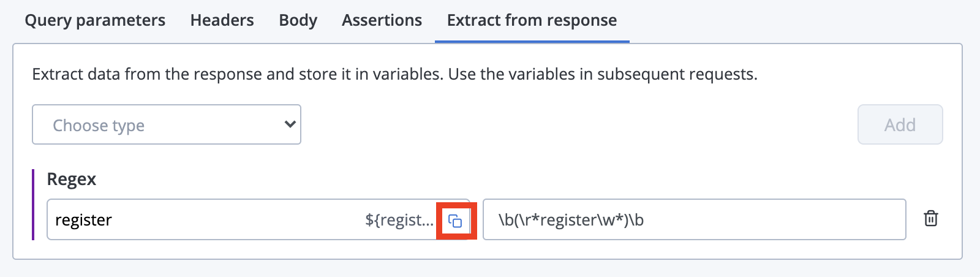
Task: Click into the regex pattern input
Action: (x=694, y=219)
